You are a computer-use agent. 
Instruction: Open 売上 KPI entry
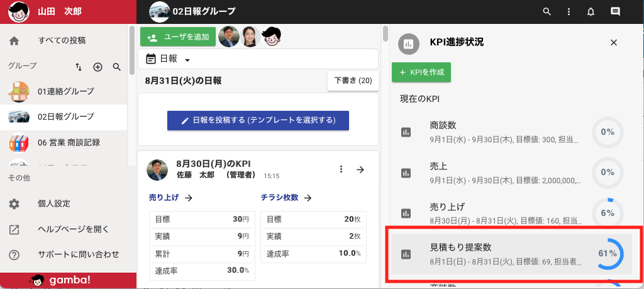(x=511, y=173)
